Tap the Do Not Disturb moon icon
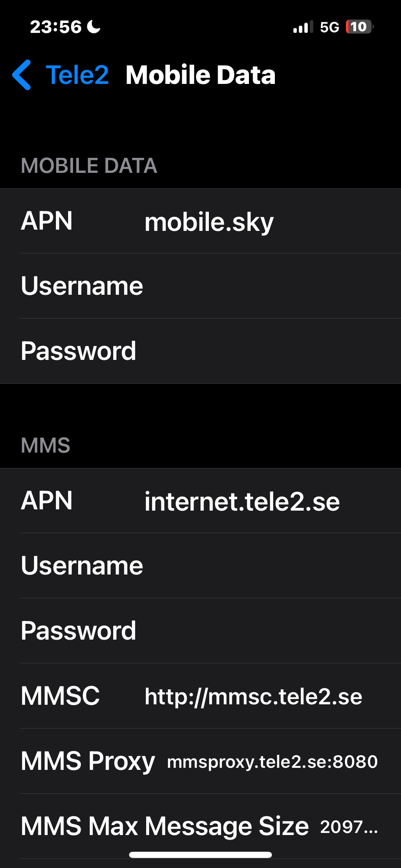 point(94,27)
